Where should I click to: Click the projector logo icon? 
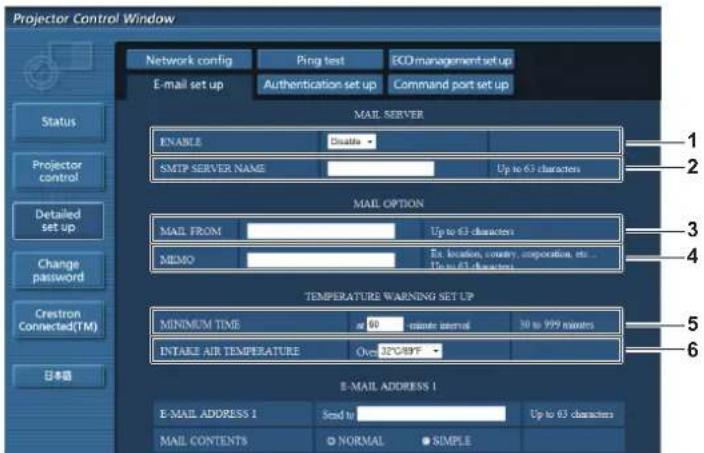coord(59,66)
